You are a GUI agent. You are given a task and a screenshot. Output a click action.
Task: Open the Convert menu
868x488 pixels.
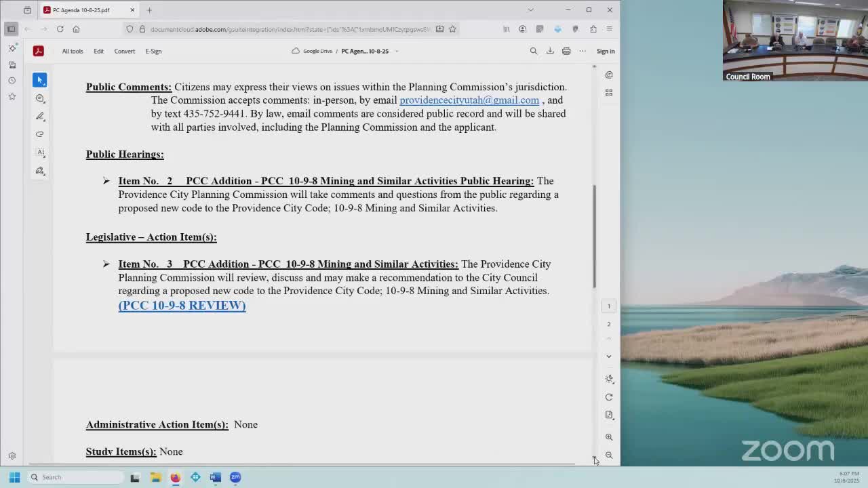[124, 51]
